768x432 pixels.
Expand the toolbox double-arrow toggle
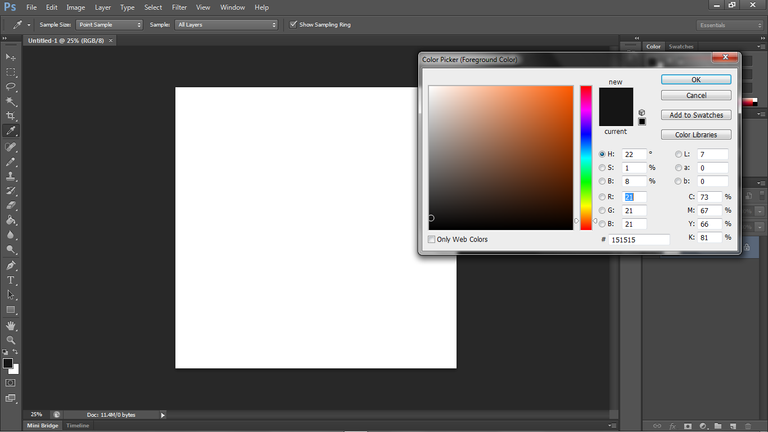[4, 39]
